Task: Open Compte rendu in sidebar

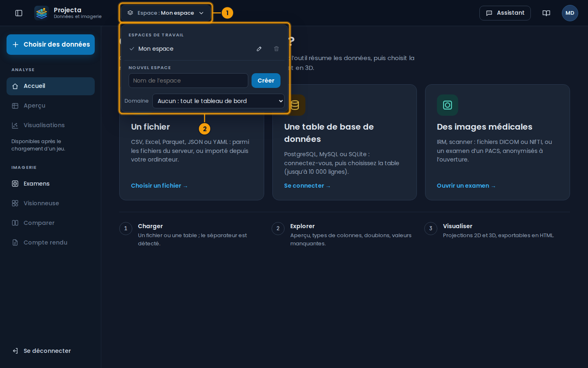Action: click(x=51, y=243)
